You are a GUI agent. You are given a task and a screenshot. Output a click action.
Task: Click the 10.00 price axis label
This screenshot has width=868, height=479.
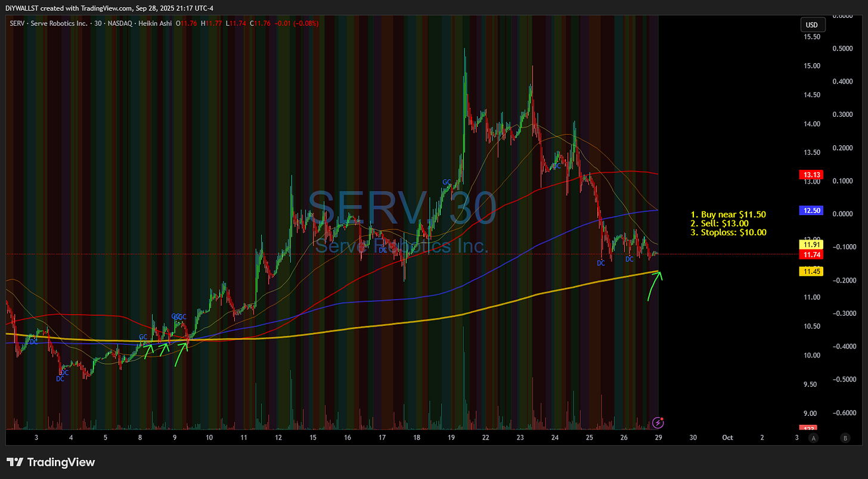pyautogui.click(x=811, y=356)
